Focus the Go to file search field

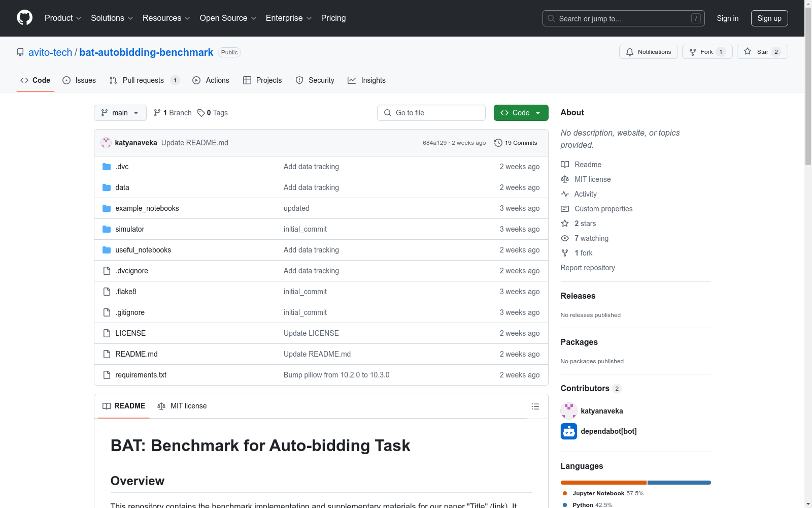tap(431, 113)
